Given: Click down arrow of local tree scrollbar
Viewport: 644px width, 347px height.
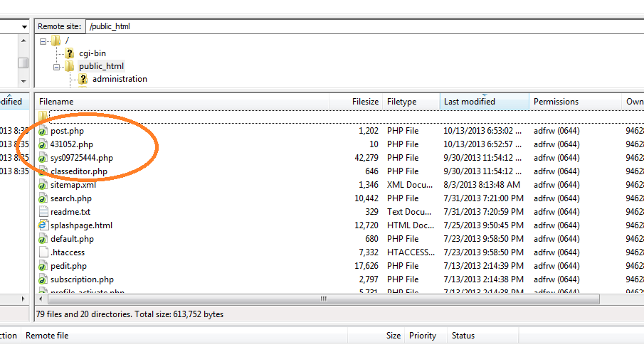Looking at the screenshot, I should pyautogui.click(x=23, y=81).
